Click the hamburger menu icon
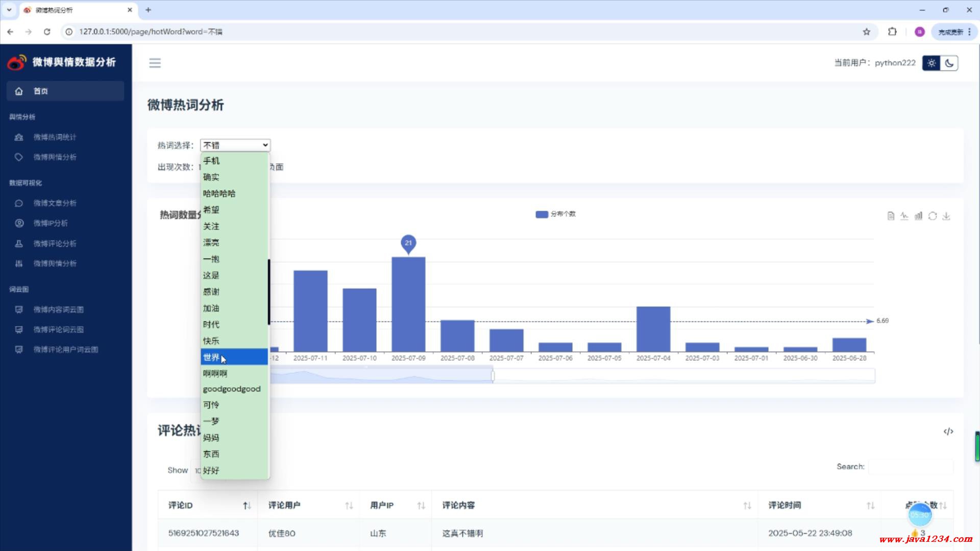The height and width of the screenshot is (551, 980). [155, 63]
